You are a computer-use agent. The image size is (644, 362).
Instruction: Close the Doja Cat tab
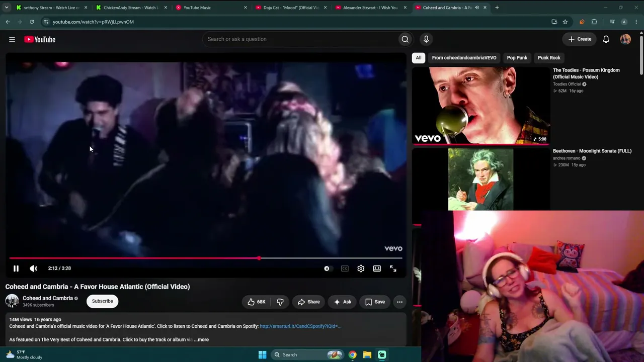[325, 8]
